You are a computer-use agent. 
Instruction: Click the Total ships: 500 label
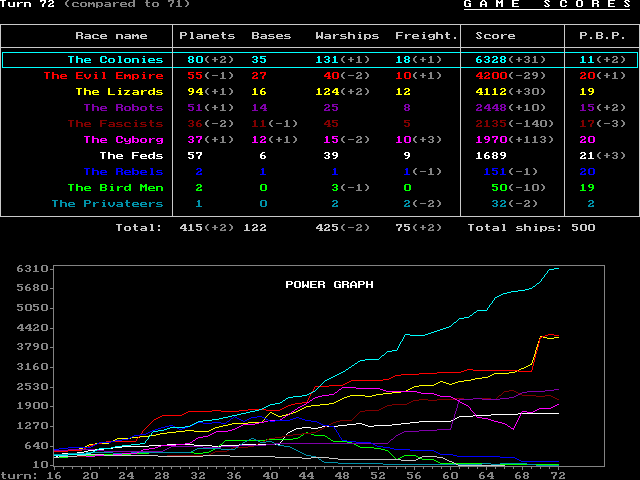531,227
